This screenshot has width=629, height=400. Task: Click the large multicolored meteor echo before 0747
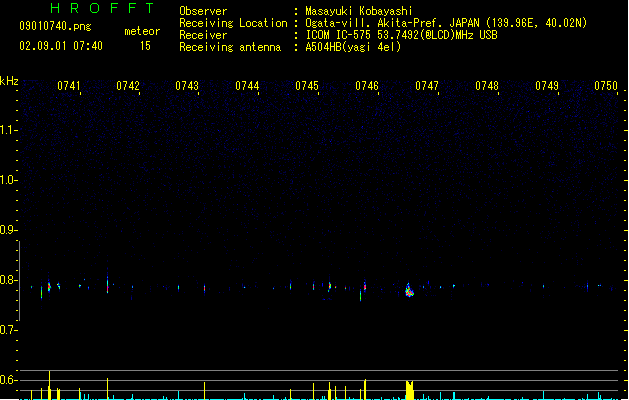pos(409,290)
